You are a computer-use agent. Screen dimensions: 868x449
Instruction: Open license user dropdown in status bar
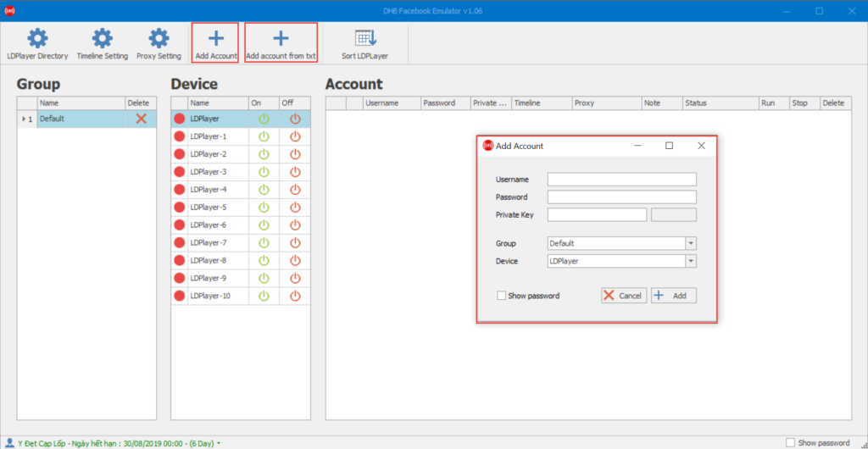[219, 443]
